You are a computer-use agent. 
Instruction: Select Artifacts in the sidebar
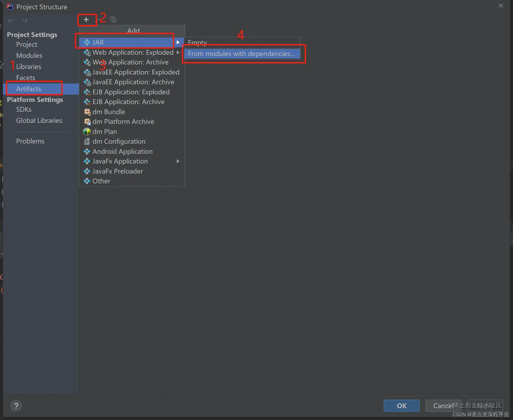[41, 89]
